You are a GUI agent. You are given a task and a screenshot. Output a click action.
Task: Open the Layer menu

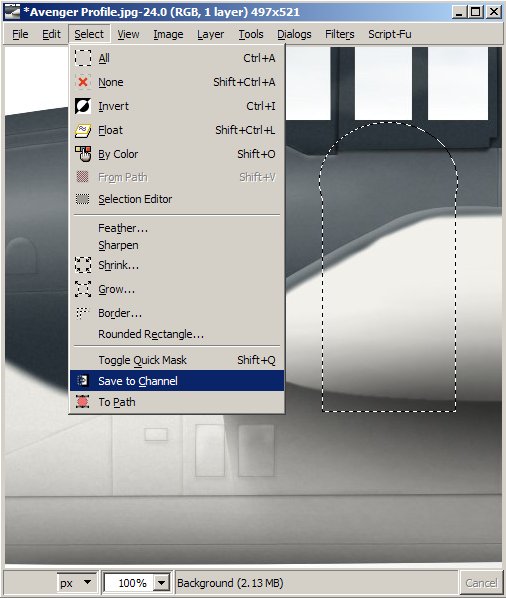210,34
